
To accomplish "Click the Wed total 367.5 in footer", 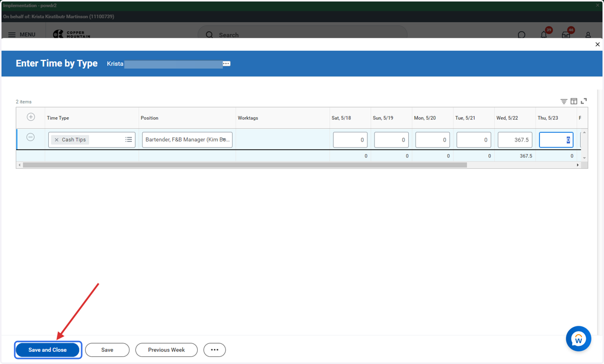I will (x=525, y=156).
